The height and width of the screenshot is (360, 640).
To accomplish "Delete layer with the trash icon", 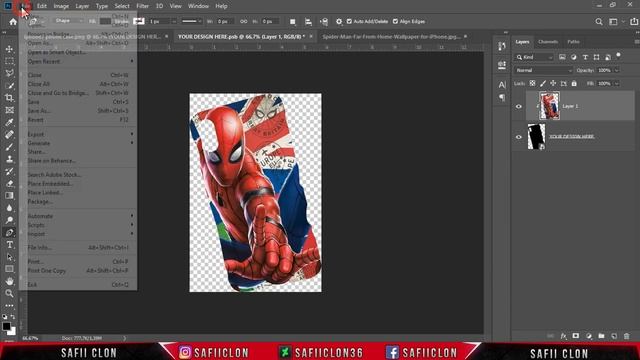I will (627, 336).
